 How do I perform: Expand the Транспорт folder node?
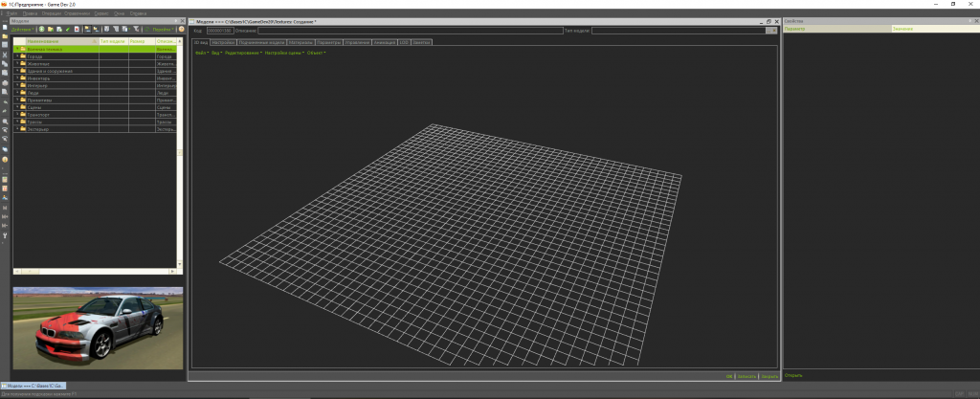tap(16, 115)
